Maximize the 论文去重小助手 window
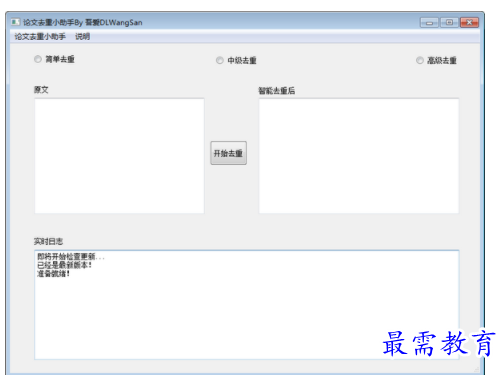The image size is (504, 375). 449,23
